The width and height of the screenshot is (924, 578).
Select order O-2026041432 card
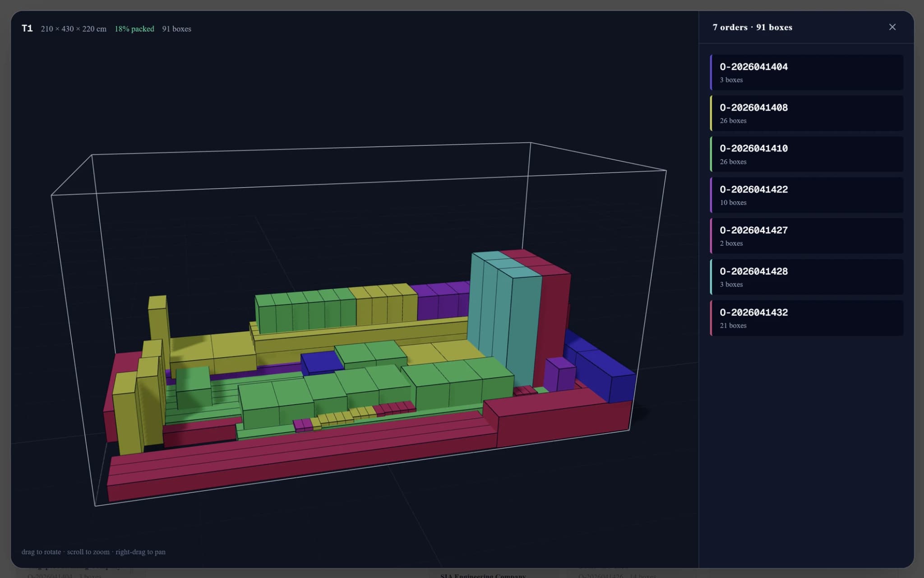coord(807,318)
